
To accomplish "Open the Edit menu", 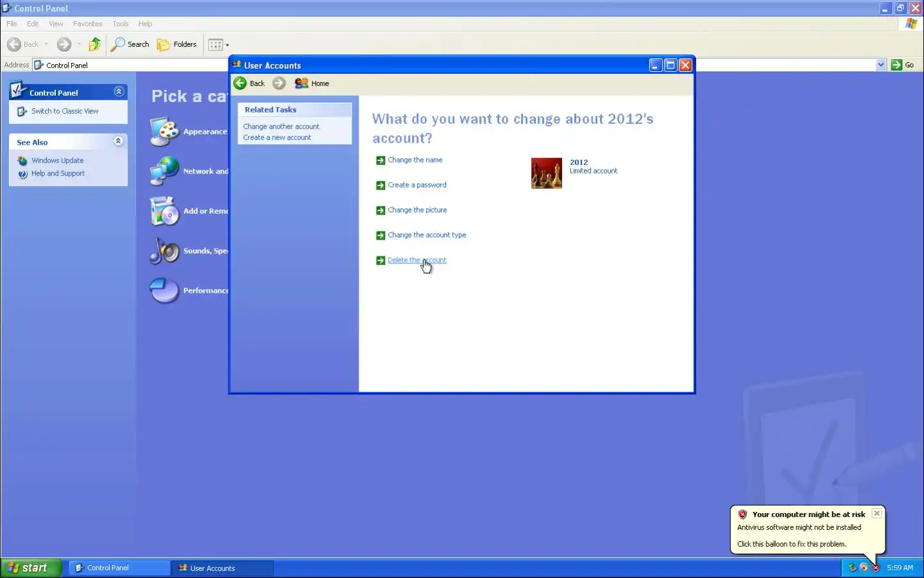I will coord(33,24).
